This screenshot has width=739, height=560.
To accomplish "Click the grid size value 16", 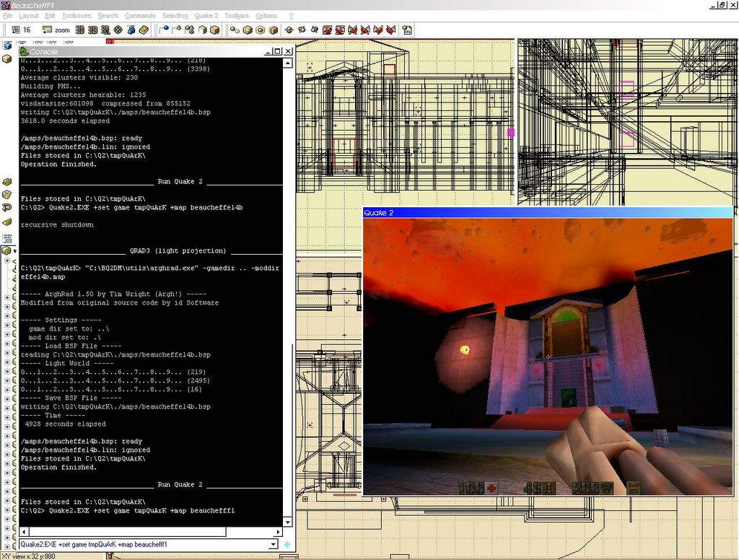I will (27, 30).
